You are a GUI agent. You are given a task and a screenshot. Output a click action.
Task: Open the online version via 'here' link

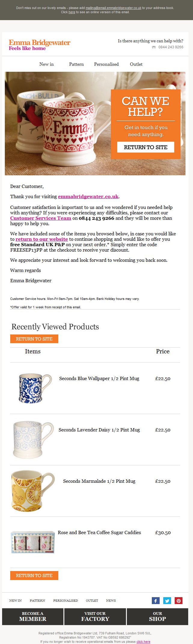[72, 12]
